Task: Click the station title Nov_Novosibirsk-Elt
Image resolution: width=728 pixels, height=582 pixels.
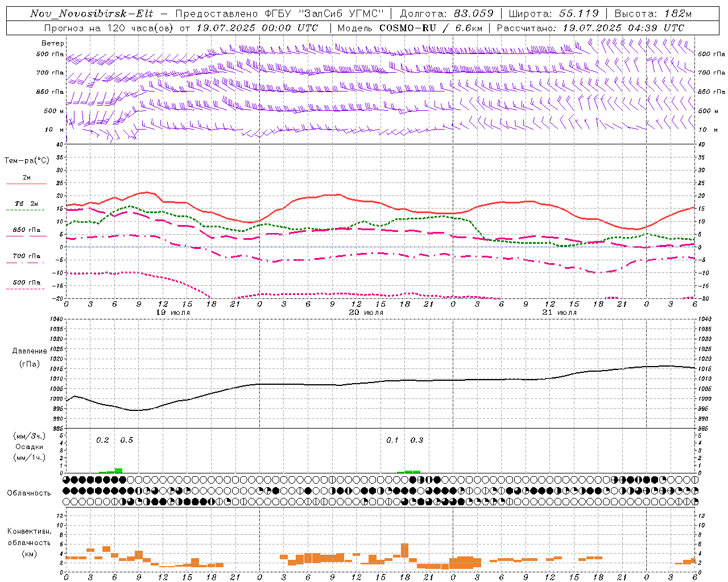Action: (x=92, y=14)
